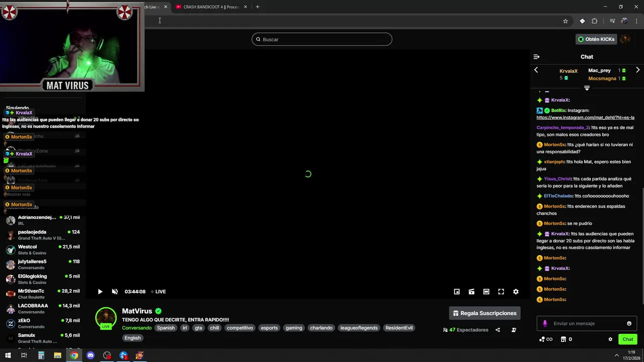
Task: Bookmark this page with star icon
Action: click(x=566, y=21)
